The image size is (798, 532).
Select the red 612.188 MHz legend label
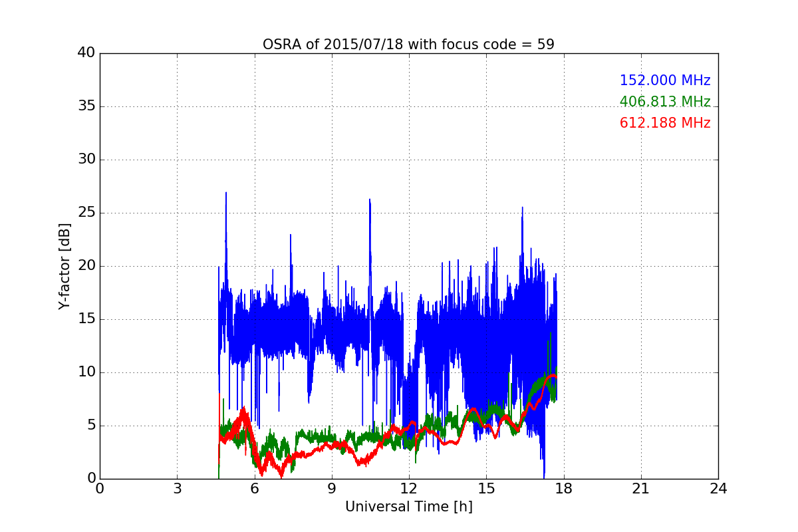[665, 123]
